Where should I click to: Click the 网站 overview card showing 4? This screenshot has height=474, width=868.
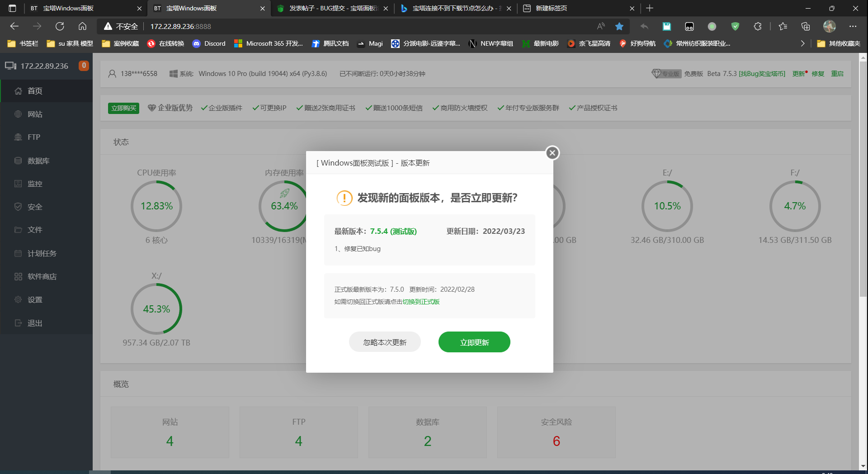(170, 432)
